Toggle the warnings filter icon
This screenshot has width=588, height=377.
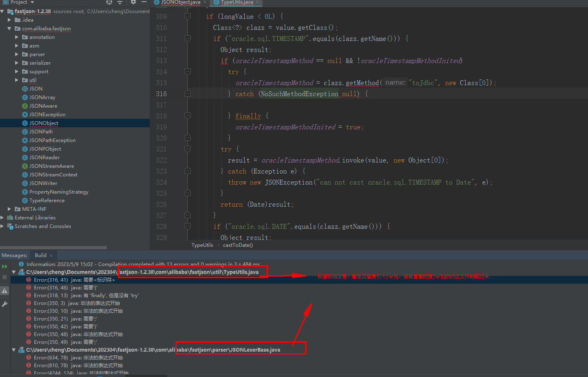pyautogui.click(x=5, y=291)
